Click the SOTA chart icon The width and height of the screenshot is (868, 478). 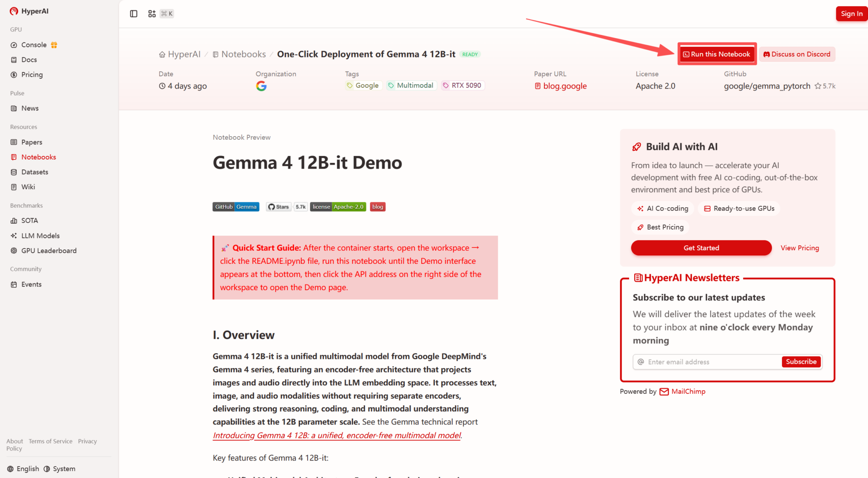tap(14, 220)
